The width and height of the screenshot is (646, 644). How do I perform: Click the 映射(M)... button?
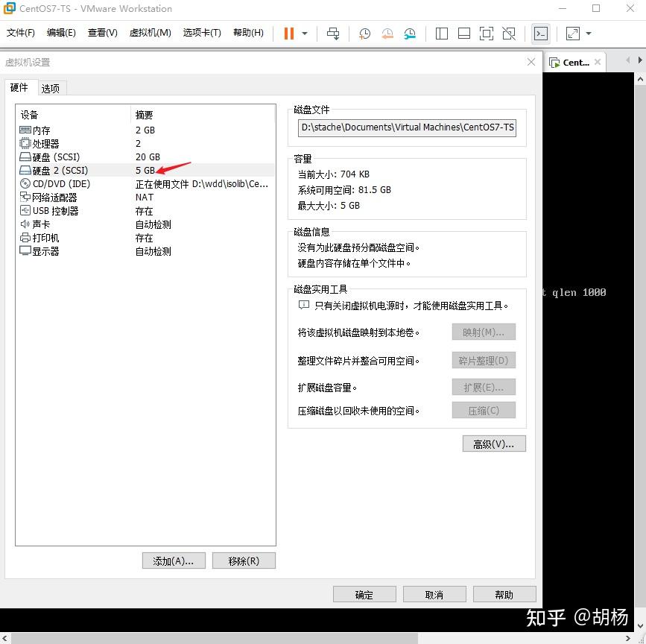click(484, 332)
